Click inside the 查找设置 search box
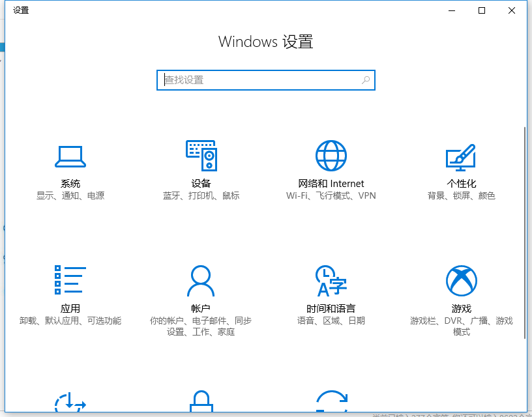 (x=261, y=79)
